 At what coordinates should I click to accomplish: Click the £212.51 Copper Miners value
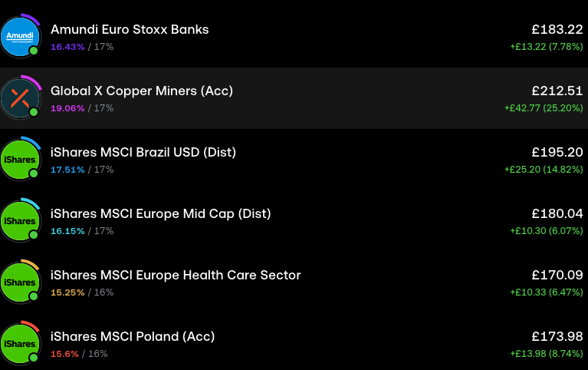[x=557, y=91]
